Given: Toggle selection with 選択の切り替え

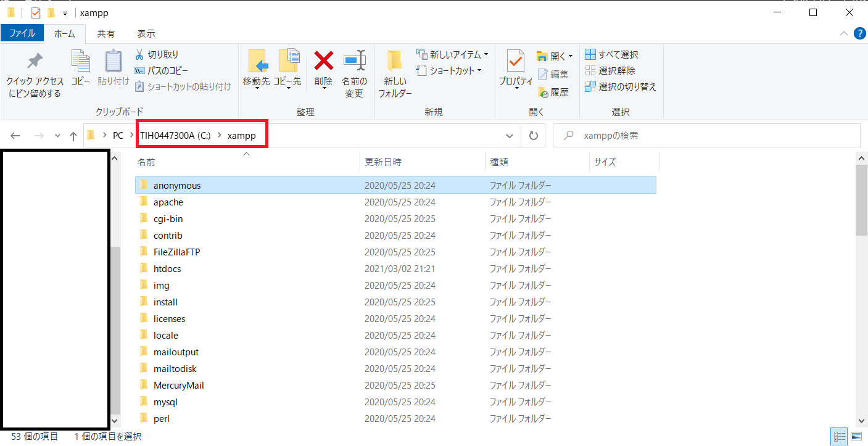Looking at the screenshot, I should coord(621,87).
